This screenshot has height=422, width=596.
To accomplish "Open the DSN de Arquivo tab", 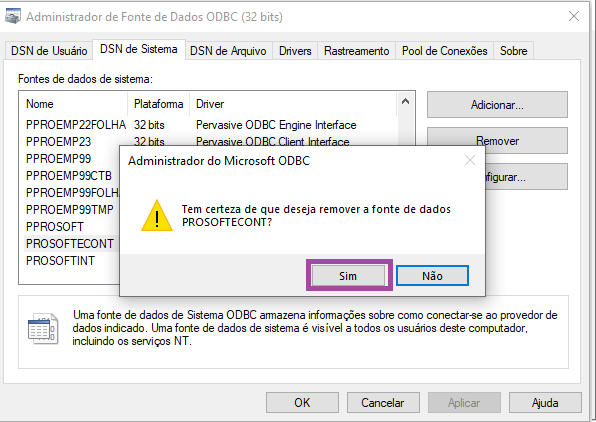I will pyautogui.click(x=228, y=51).
